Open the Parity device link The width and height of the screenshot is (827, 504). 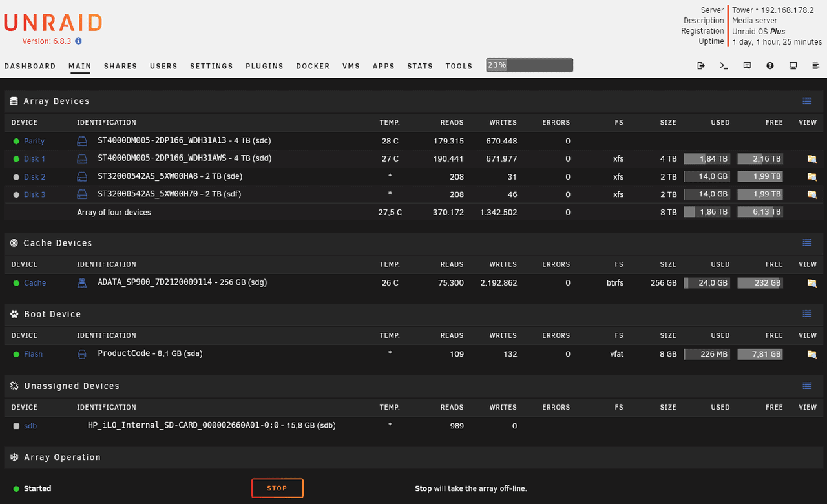[x=34, y=142]
